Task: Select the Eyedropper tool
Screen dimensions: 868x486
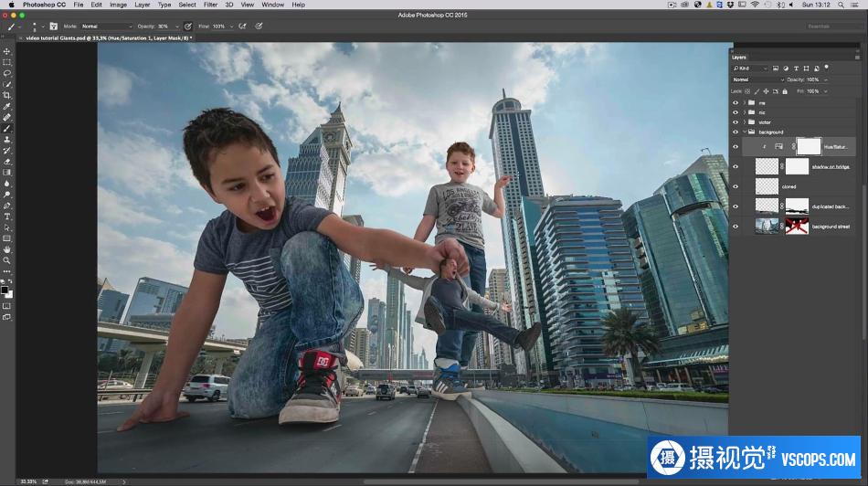Action: click(x=6, y=106)
